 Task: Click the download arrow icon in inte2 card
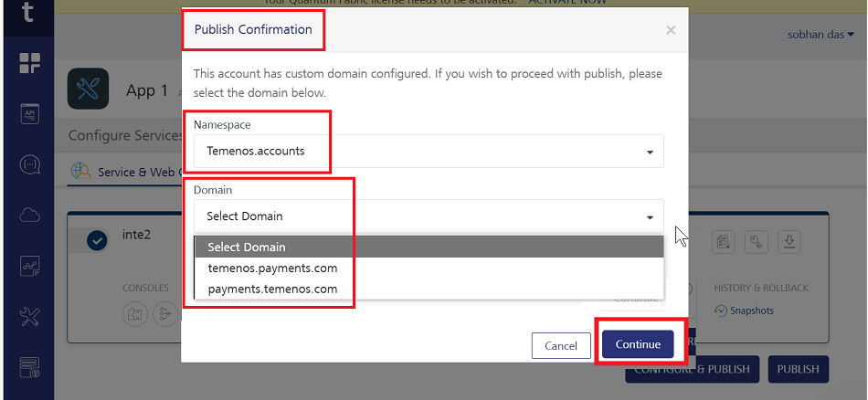click(x=789, y=242)
